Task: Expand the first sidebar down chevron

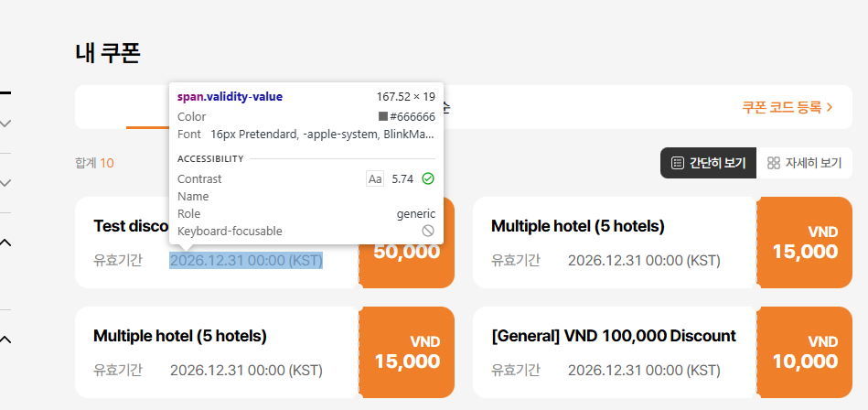Action: [5, 123]
